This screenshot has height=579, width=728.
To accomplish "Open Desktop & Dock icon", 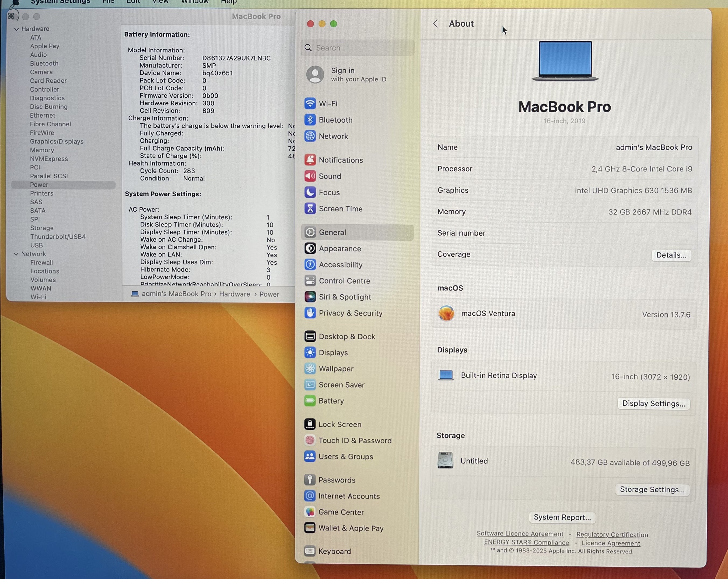I will click(x=310, y=336).
